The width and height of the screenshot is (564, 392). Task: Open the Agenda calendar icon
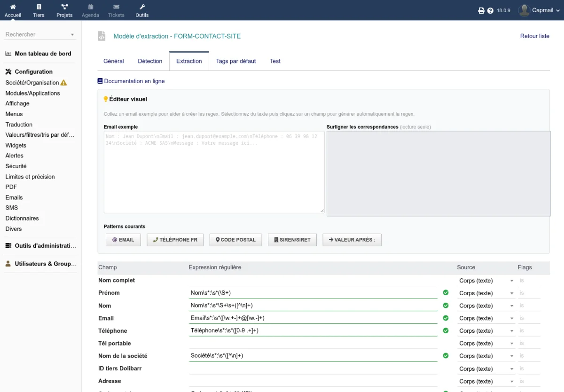click(90, 7)
